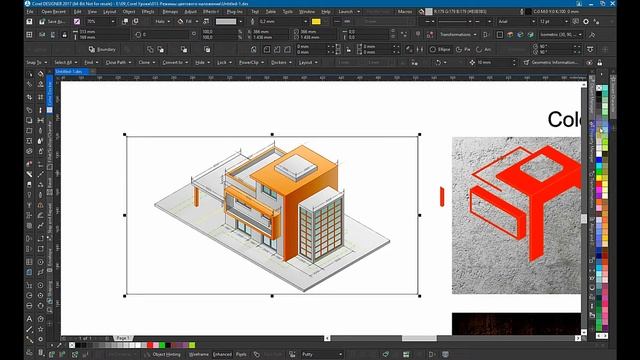Enable Pixels view mode
The width and height of the screenshot is (640, 360).
[241, 354]
